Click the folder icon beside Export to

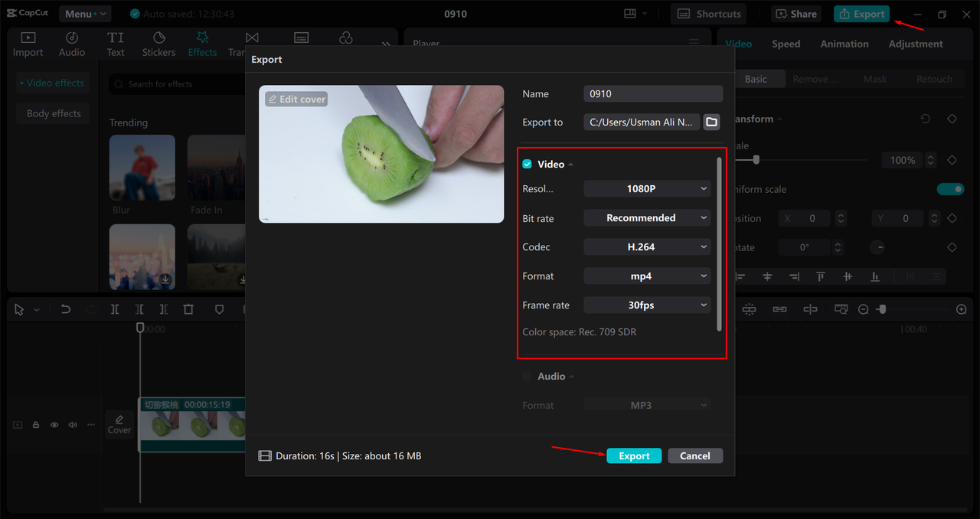(711, 122)
